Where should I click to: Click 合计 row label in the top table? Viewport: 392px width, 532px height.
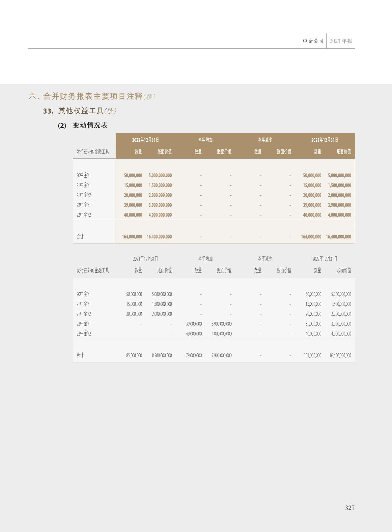tap(80, 237)
